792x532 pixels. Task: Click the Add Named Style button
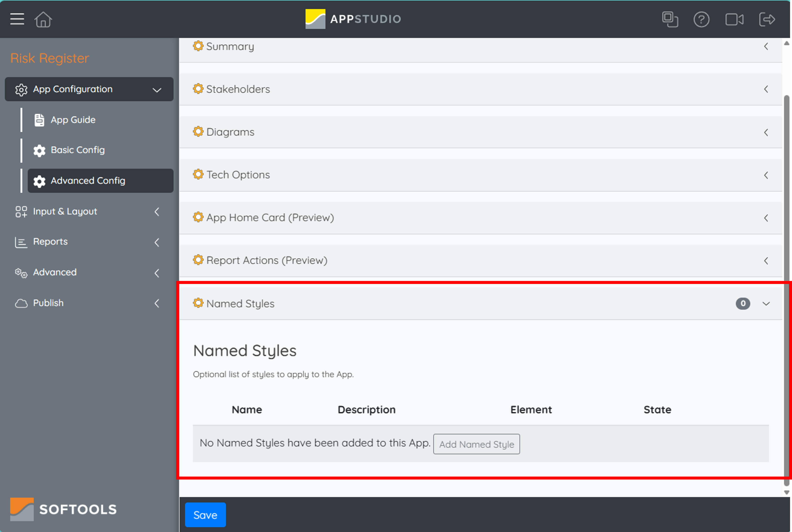point(476,444)
